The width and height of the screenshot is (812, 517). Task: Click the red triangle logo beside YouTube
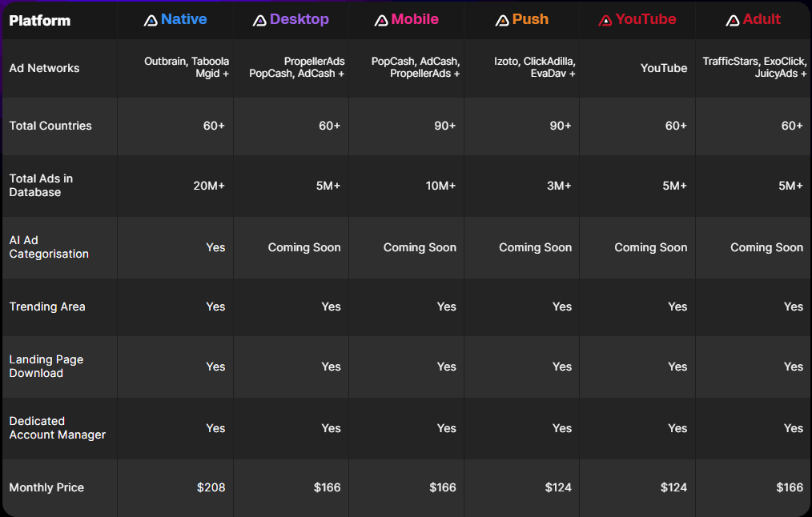point(605,20)
